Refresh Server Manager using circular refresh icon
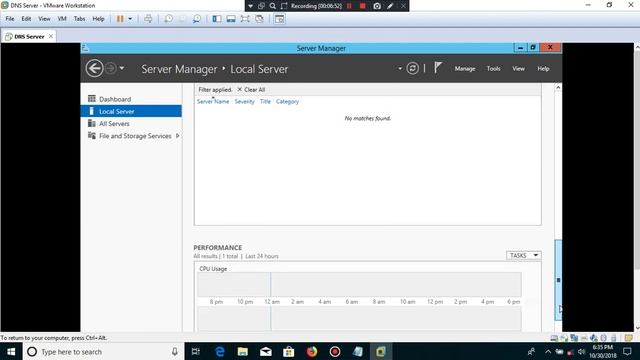The height and width of the screenshot is (360, 640). (412, 68)
